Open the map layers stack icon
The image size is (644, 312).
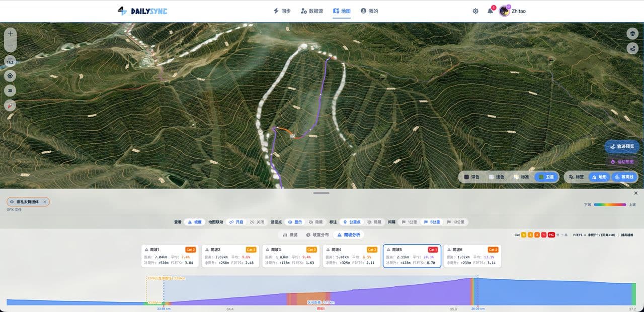[x=632, y=34]
